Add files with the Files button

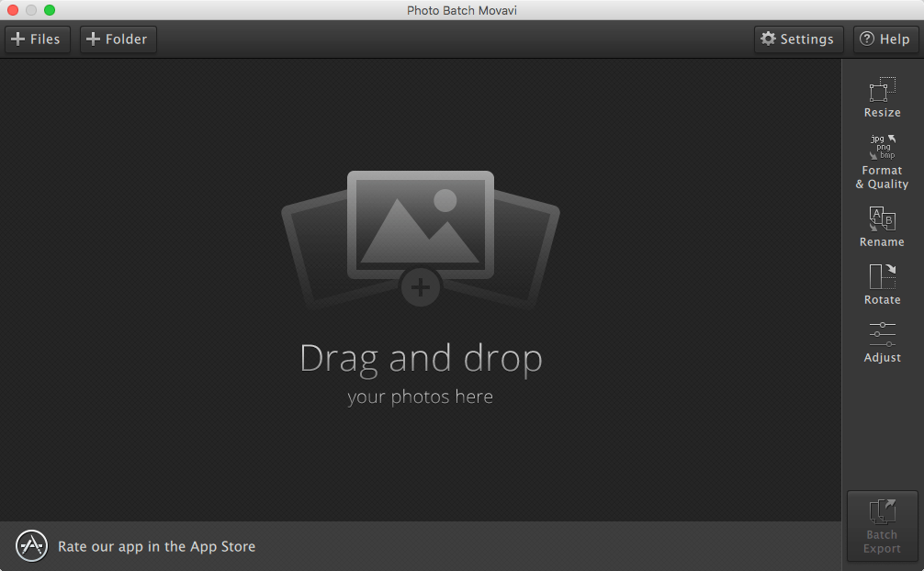click(x=38, y=39)
